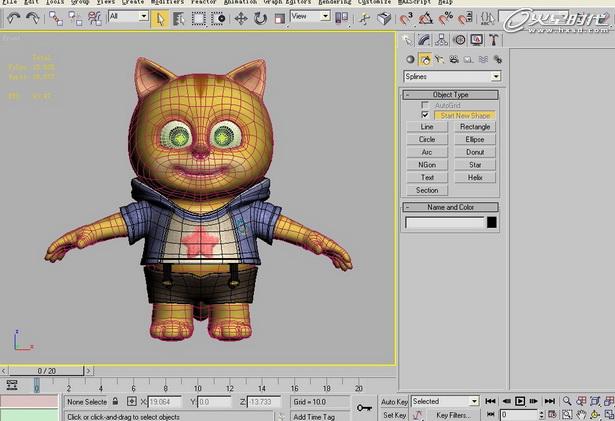
Task: Open the Modify panel tab
Action: (424, 40)
